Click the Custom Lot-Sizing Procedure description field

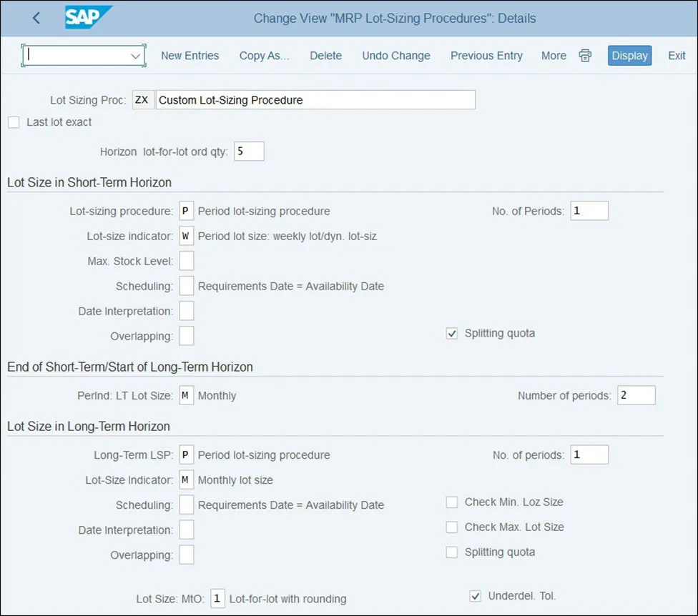[x=315, y=100]
